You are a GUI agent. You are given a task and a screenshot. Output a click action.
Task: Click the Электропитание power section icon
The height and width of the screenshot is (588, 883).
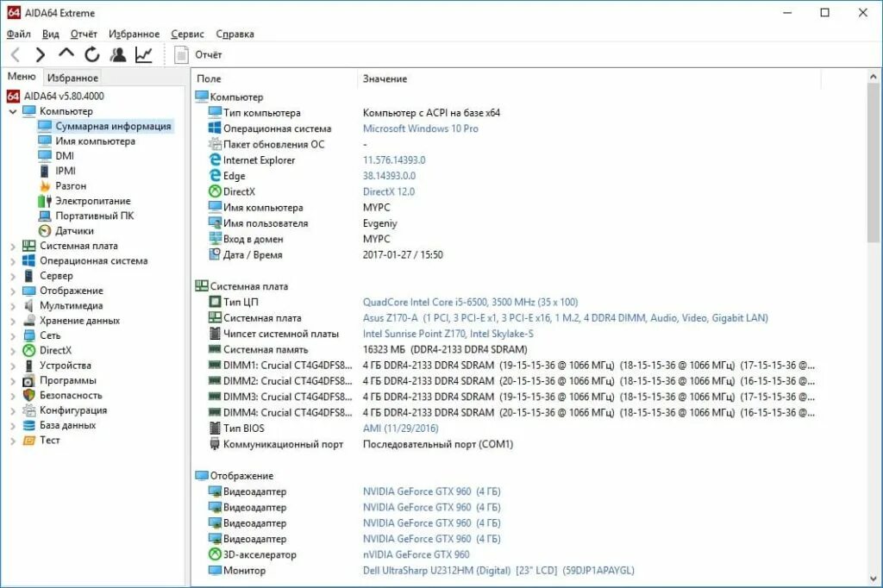(44, 200)
